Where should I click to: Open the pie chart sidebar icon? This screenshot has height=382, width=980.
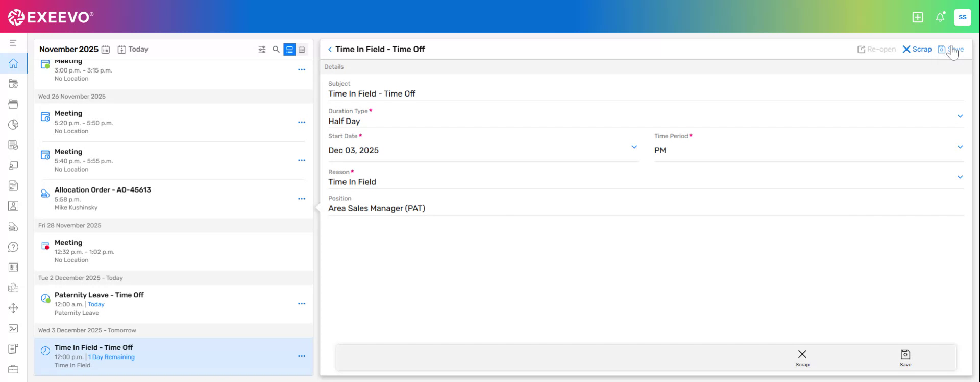(13, 125)
